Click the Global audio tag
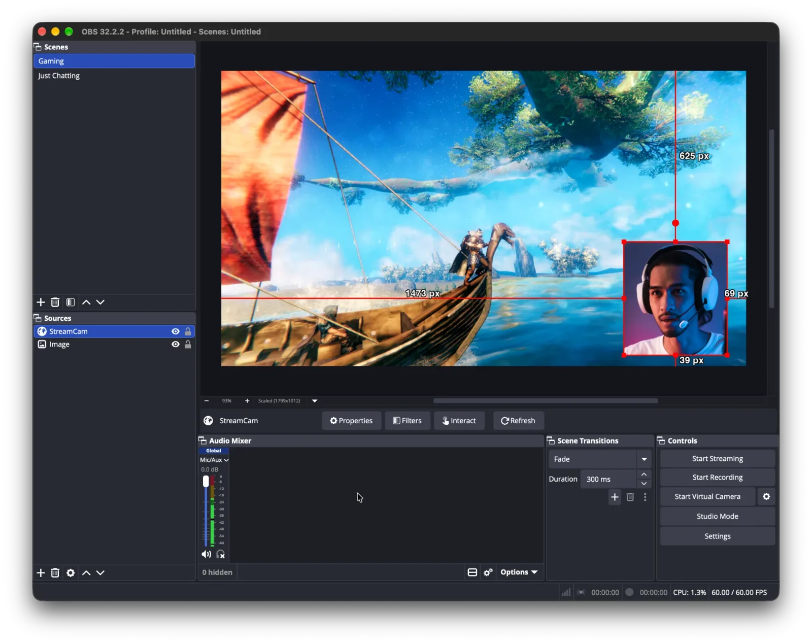 [x=214, y=451]
